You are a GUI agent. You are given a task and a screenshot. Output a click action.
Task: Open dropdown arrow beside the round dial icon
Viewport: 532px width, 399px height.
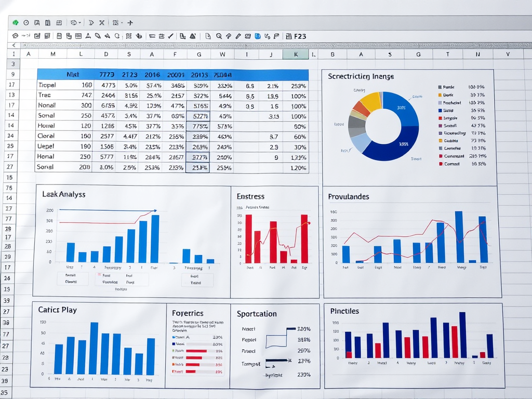click(81, 23)
